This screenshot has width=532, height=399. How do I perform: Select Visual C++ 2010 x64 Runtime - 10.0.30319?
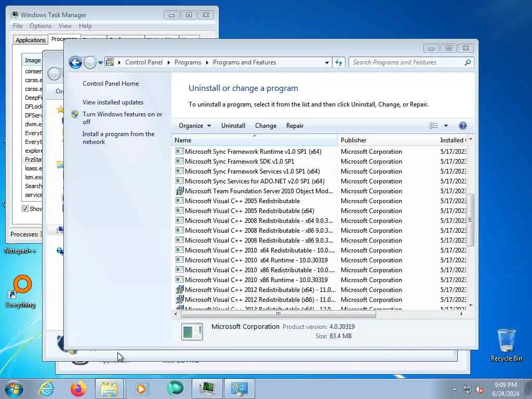point(256,260)
